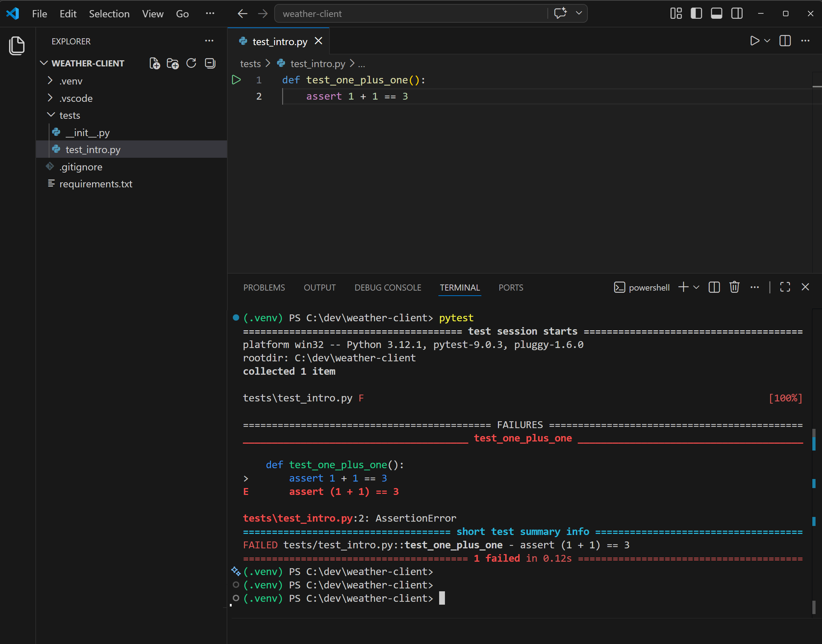Open Explorer views and more actions menu
Screen dimensions: 822x644
[209, 41]
